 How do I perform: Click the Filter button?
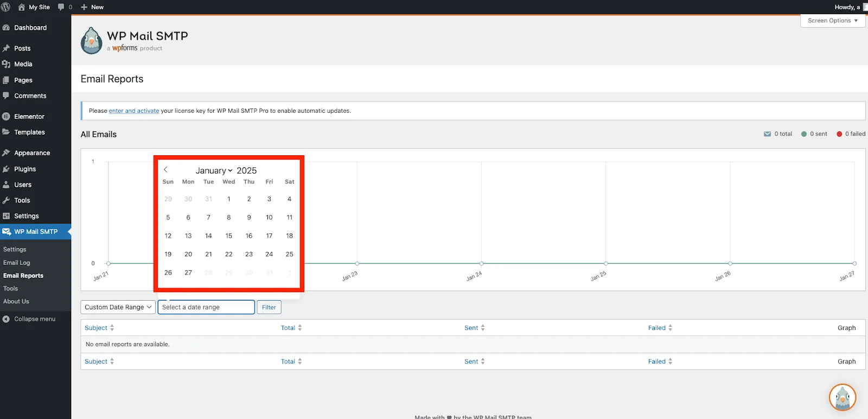(x=269, y=307)
